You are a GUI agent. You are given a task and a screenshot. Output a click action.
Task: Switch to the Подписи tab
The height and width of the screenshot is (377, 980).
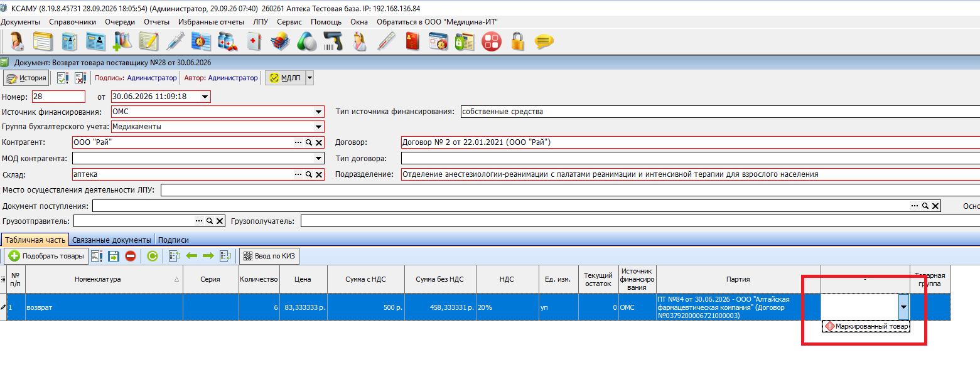coord(173,240)
